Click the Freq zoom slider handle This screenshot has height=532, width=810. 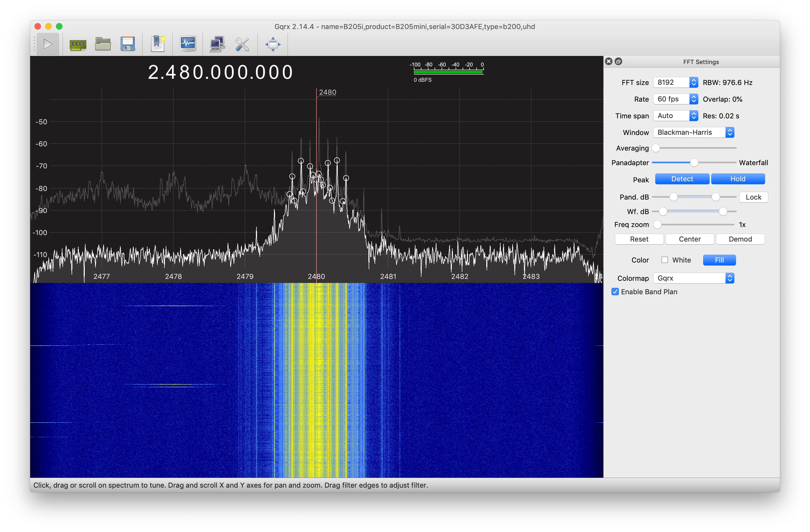[657, 225]
